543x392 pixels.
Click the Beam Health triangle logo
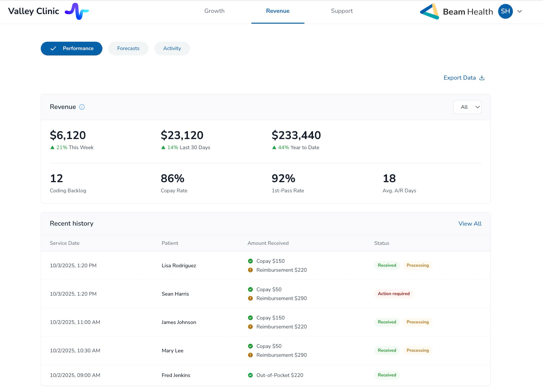tap(430, 12)
